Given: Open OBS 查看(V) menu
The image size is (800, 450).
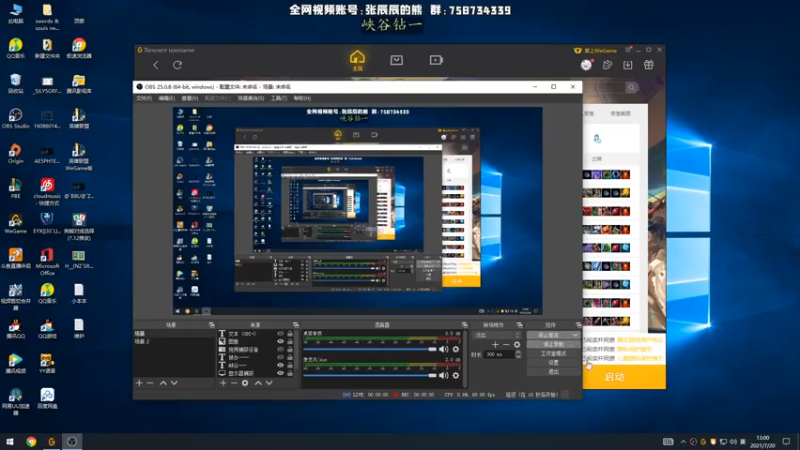Looking at the screenshot, I should pyautogui.click(x=190, y=98).
